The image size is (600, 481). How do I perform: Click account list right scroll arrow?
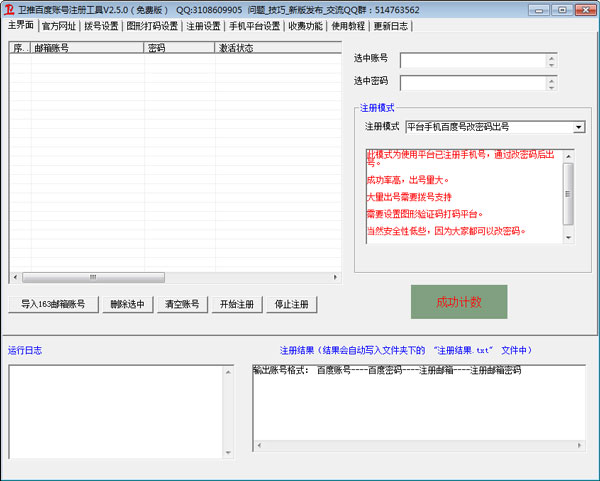336,277
